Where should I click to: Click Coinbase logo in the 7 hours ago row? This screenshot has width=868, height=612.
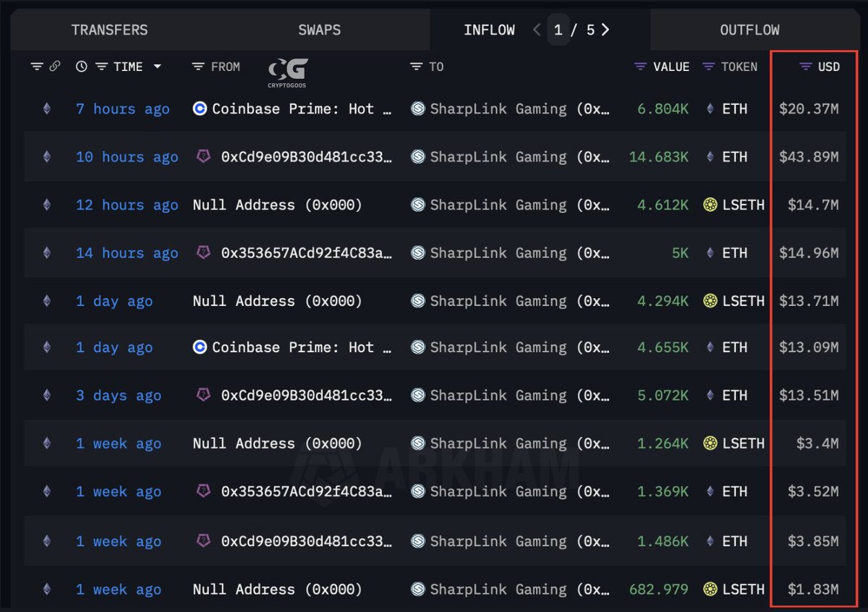[x=200, y=109]
